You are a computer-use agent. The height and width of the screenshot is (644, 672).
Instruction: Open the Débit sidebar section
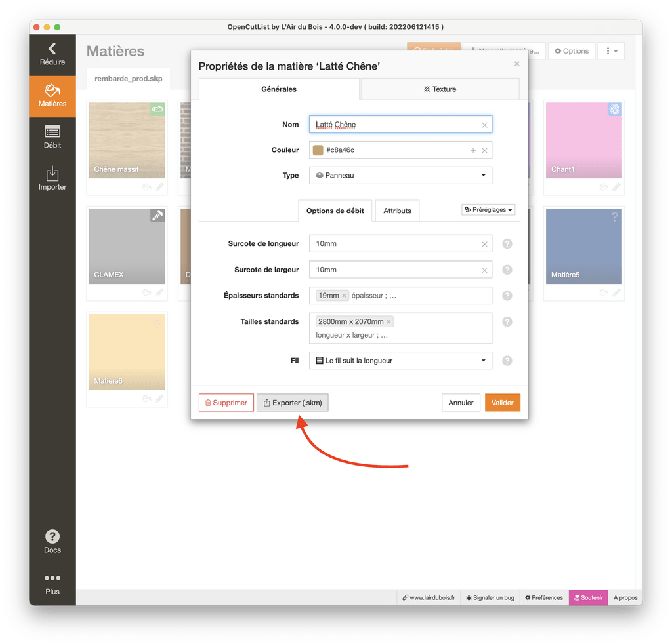pyautogui.click(x=52, y=138)
